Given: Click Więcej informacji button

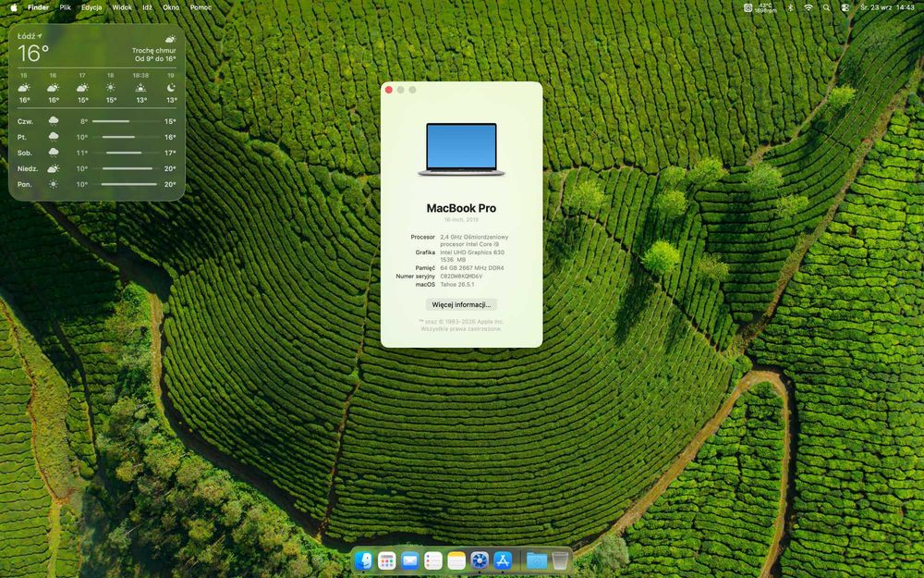Looking at the screenshot, I should pos(461,305).
